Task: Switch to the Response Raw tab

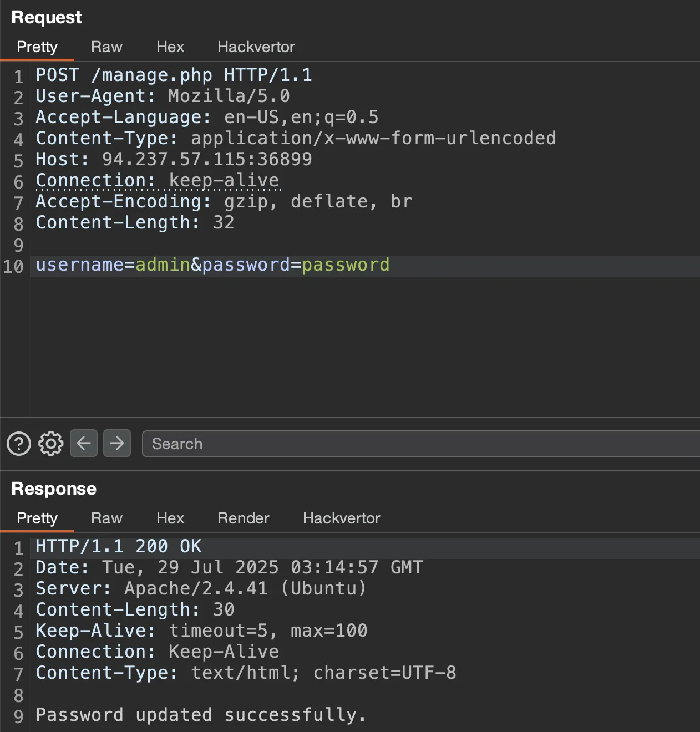Action: coord(106,518)
